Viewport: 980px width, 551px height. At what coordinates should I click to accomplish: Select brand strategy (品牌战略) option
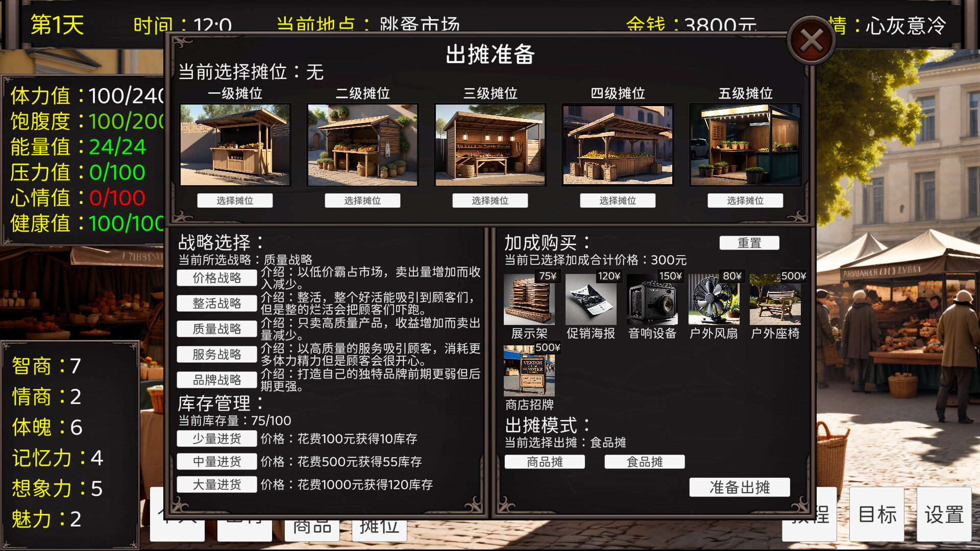point(216,380)
